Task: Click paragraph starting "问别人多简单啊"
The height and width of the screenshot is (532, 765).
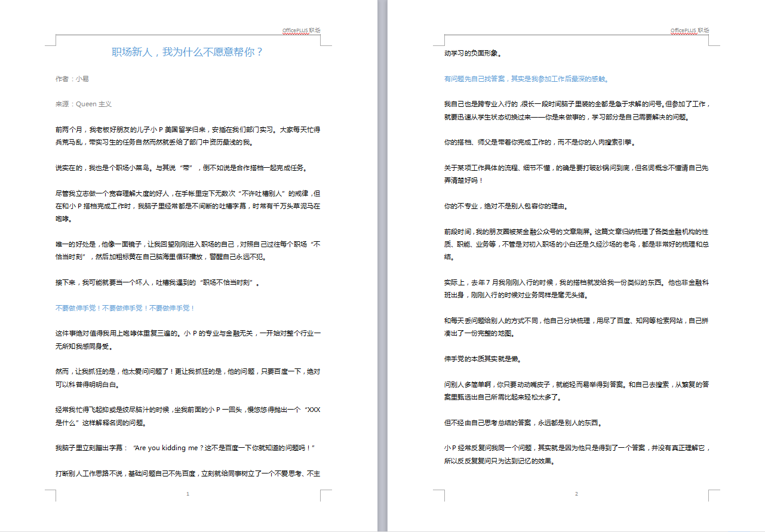Action: point(576,390)
